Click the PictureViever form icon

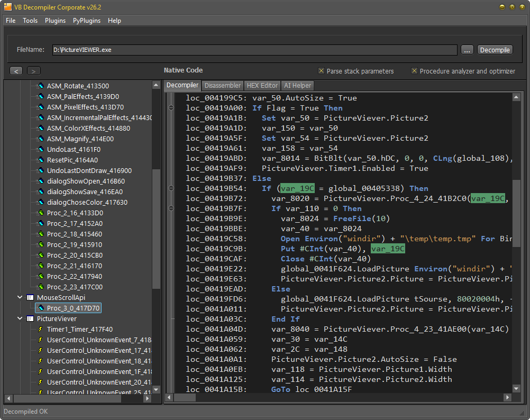(x=30, y=318)
